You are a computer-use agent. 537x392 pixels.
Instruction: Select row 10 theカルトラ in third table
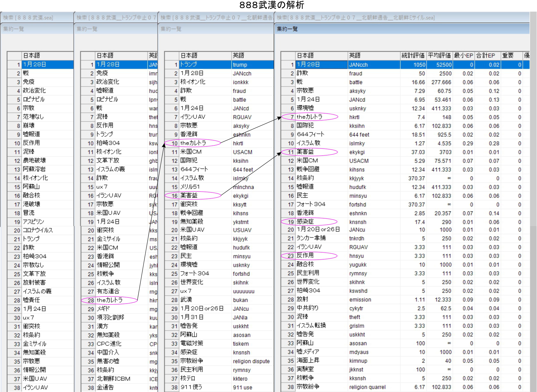(193, 143)
